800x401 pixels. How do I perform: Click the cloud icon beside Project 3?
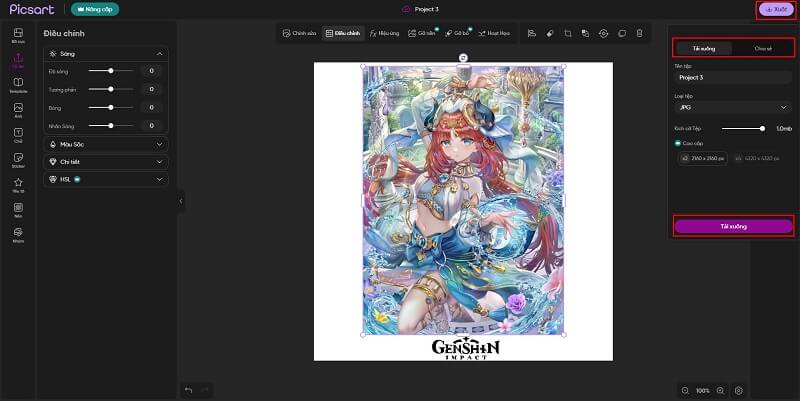(406, 9)
